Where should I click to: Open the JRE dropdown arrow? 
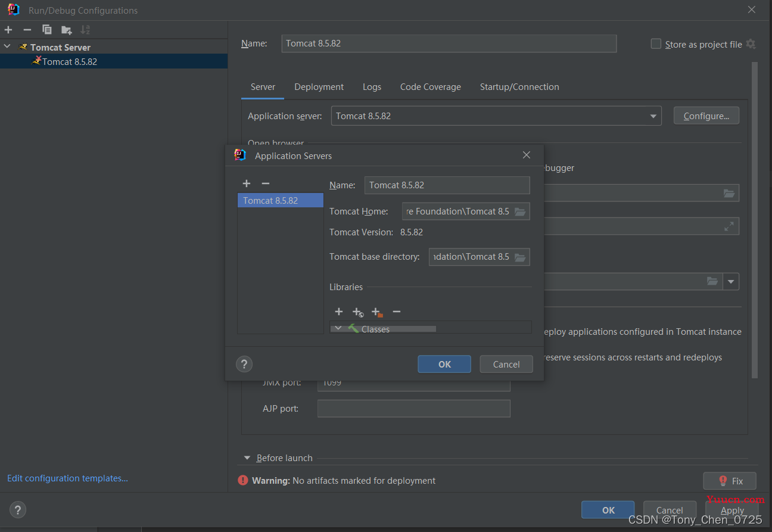tap(731, 281)
